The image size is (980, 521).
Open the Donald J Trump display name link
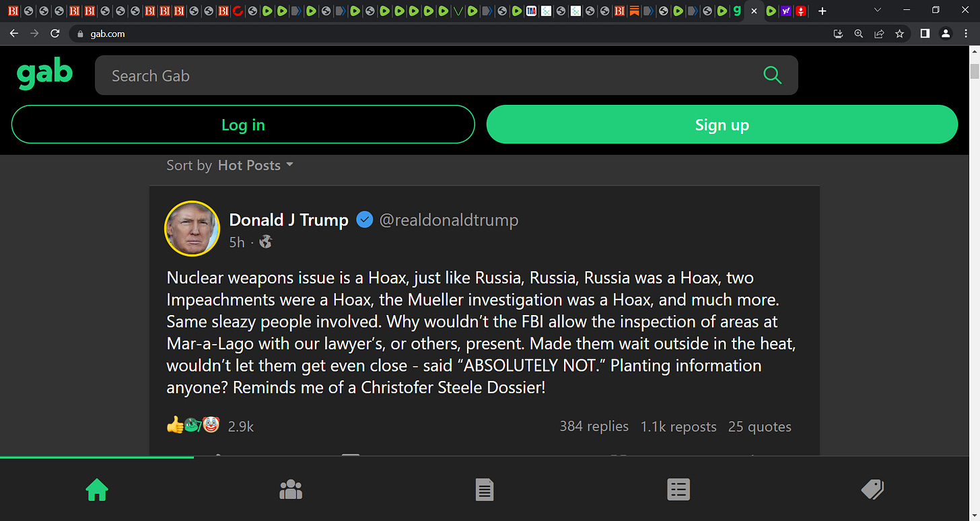tap(289, 220)
